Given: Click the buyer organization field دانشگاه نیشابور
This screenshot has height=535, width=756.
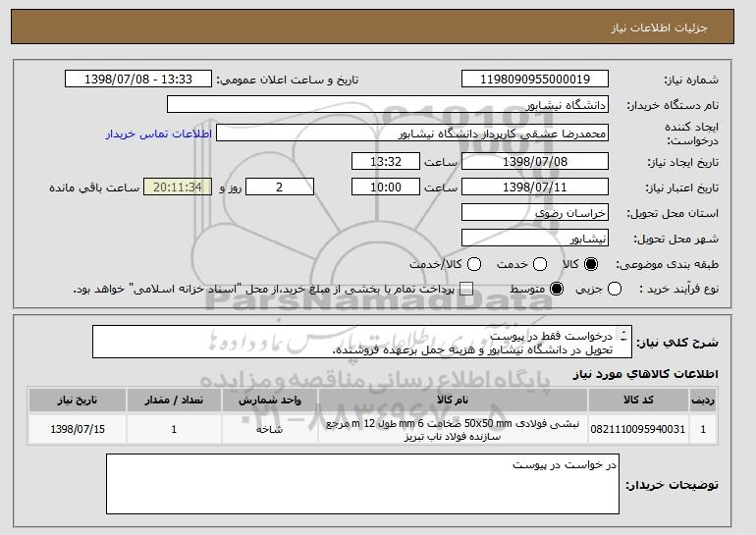Looking at the screenshot, I should (388, 105).
